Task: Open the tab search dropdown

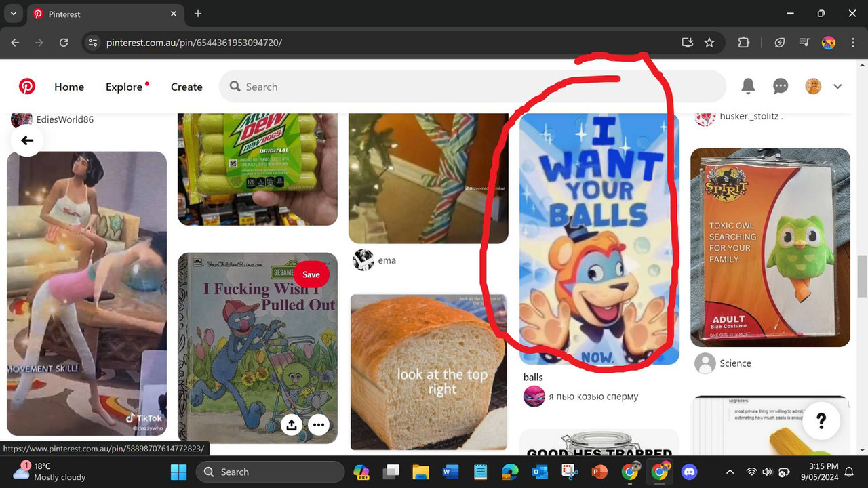Action: (13, 14)
